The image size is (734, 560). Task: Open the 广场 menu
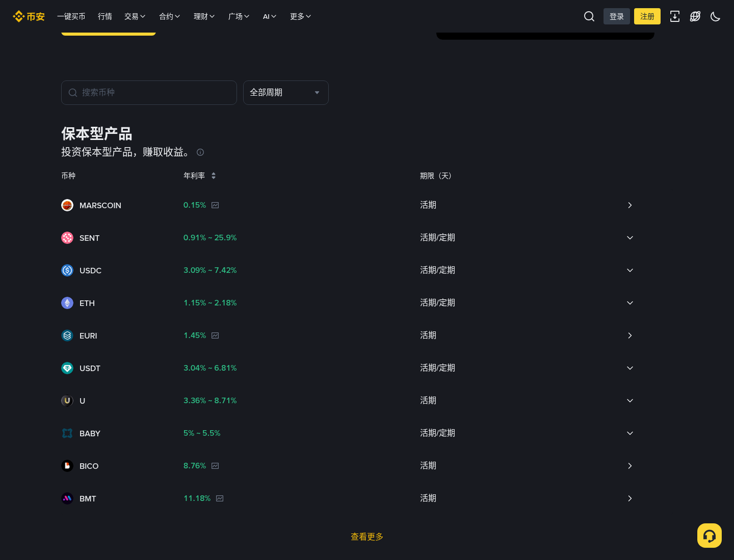tap(239, 16)
